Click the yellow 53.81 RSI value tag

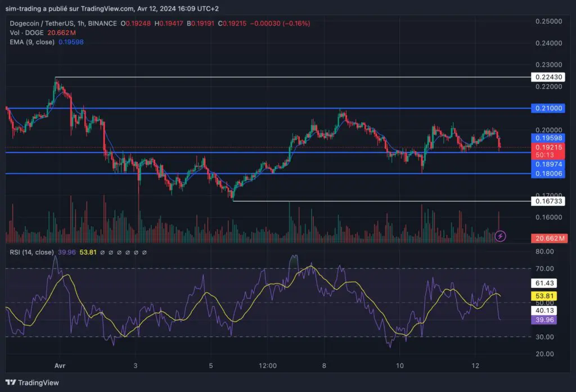544,296
